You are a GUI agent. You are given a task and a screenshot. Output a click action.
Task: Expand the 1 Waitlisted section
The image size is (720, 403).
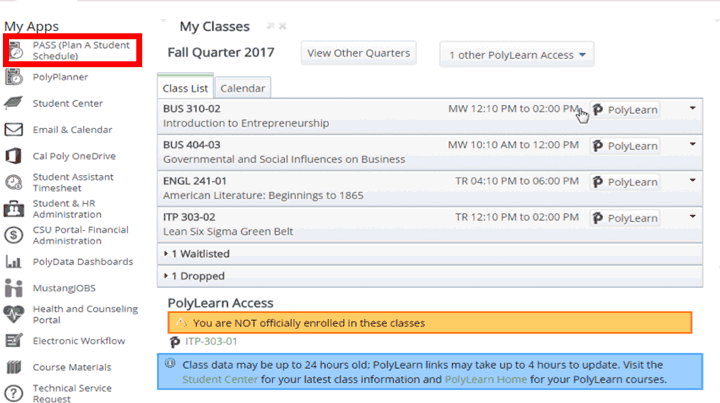(430, 254)
